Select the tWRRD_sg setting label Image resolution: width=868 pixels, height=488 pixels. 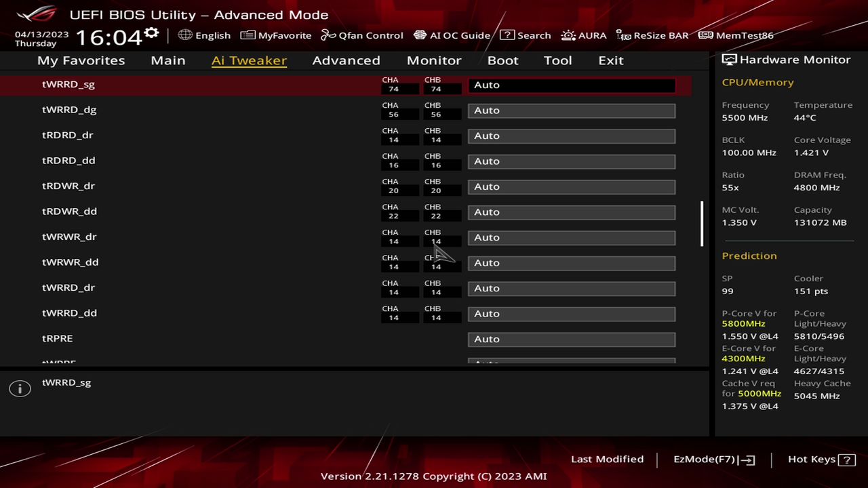pos(68,85)
